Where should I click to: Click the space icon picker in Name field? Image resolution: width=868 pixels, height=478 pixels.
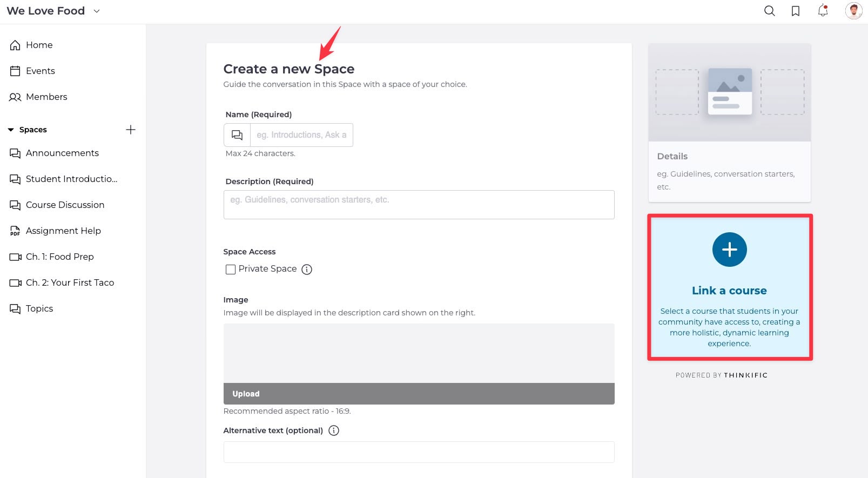tap(237, 135)
